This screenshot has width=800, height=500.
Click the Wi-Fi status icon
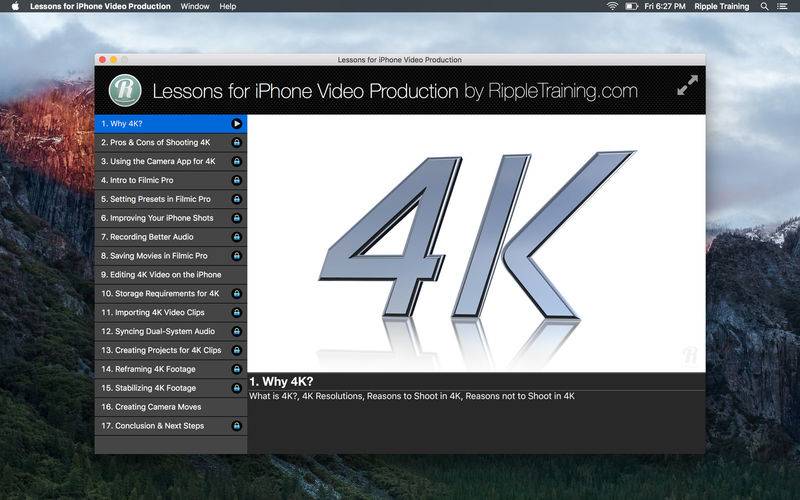coord(612,6)
